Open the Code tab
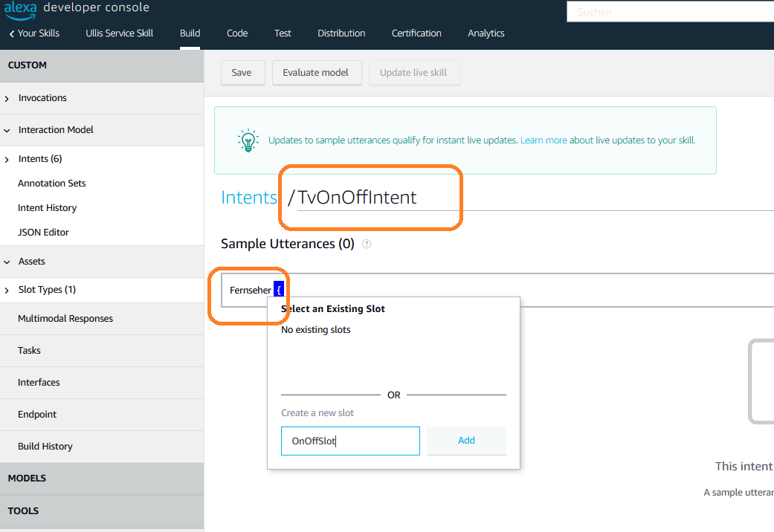 click(237, 33)
